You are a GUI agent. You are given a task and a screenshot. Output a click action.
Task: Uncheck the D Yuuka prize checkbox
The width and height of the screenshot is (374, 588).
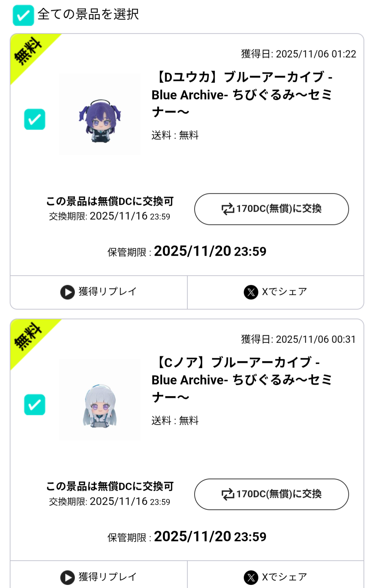(35, 119)
